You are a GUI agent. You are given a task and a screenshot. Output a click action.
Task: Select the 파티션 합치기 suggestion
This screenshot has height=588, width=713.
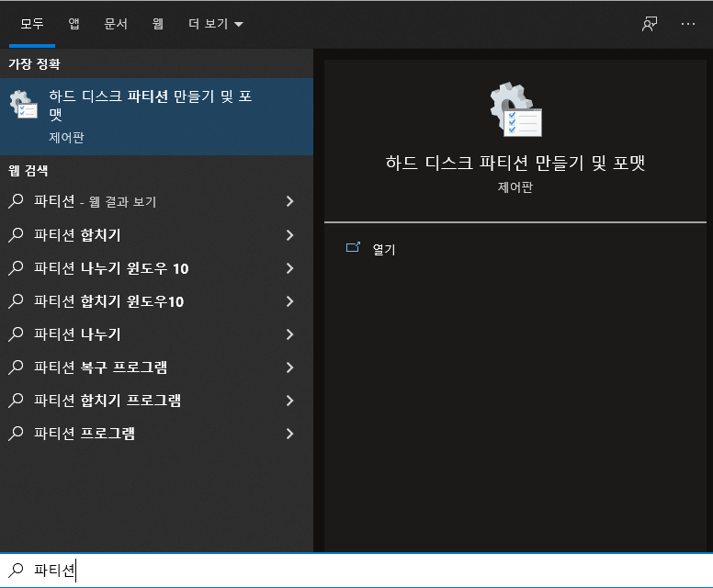(x=156, y=234)
